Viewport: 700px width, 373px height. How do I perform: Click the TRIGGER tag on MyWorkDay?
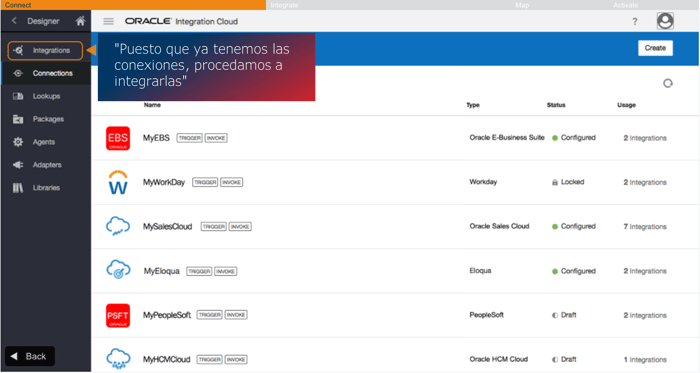click(205, 182)
